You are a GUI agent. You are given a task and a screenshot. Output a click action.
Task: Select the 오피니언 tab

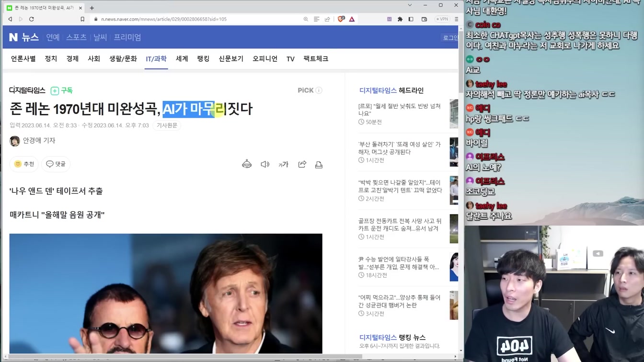[x=265, y=58]
